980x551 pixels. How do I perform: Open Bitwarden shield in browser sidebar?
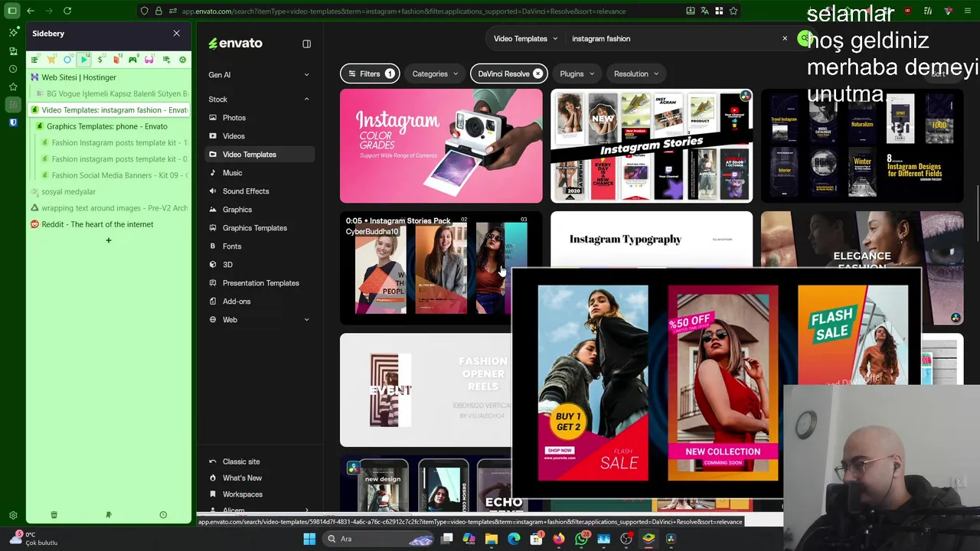[x=13, y=122]
